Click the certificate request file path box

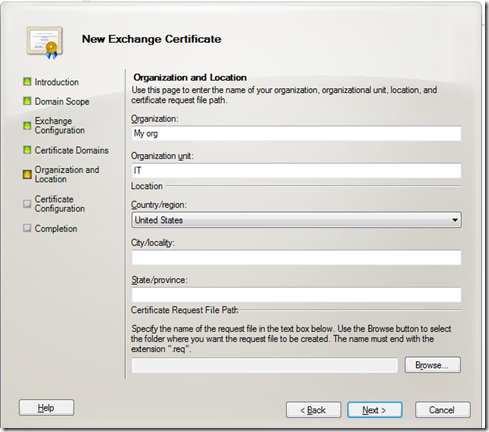pyautogui.click(x=265, y=365)
